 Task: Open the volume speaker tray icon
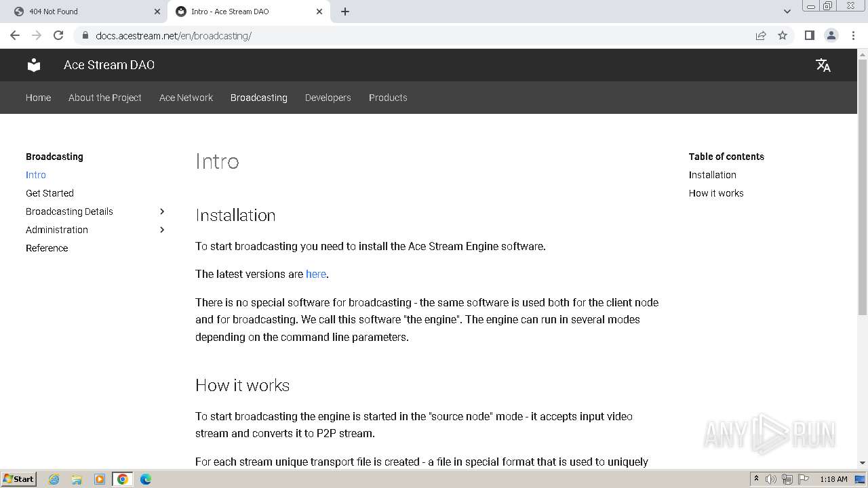coord(771,479)
